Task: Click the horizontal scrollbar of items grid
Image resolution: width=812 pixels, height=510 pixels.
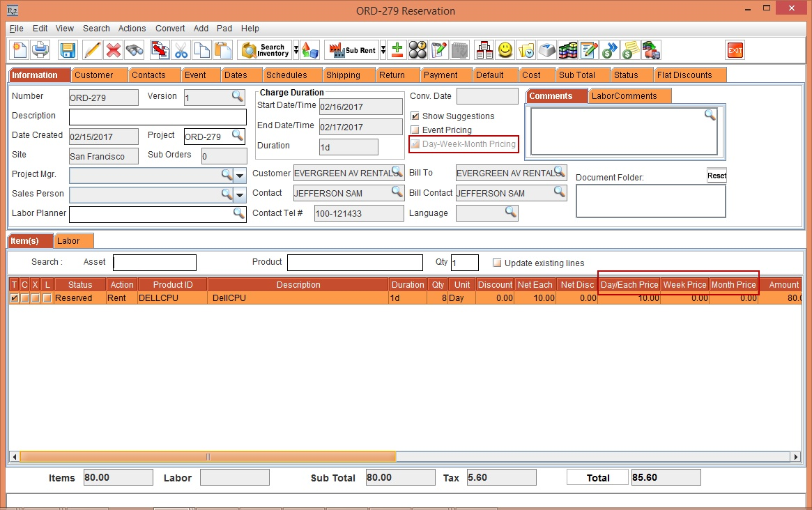Action: coord(208,457)
